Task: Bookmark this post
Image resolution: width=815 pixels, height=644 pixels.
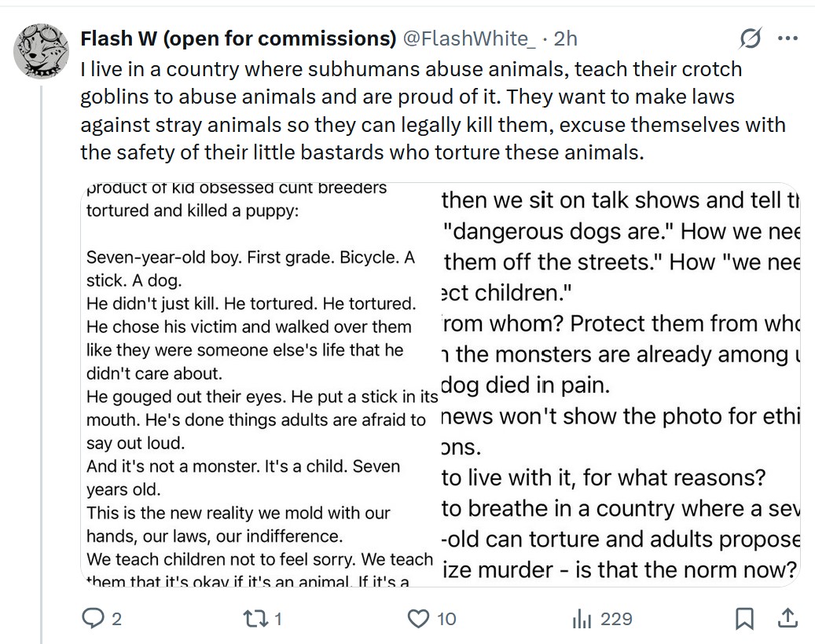Action: 743,619
